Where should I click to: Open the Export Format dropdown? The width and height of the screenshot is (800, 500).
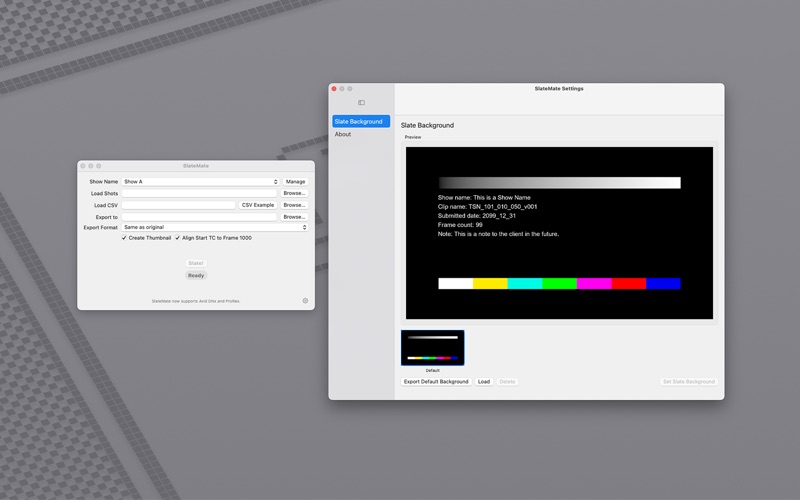tap(215, 227)
